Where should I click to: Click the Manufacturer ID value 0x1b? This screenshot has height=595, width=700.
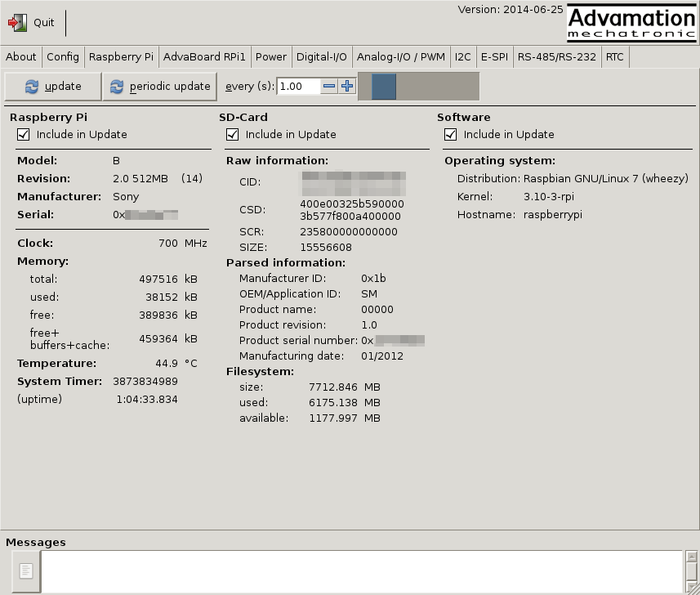[373, 278]
